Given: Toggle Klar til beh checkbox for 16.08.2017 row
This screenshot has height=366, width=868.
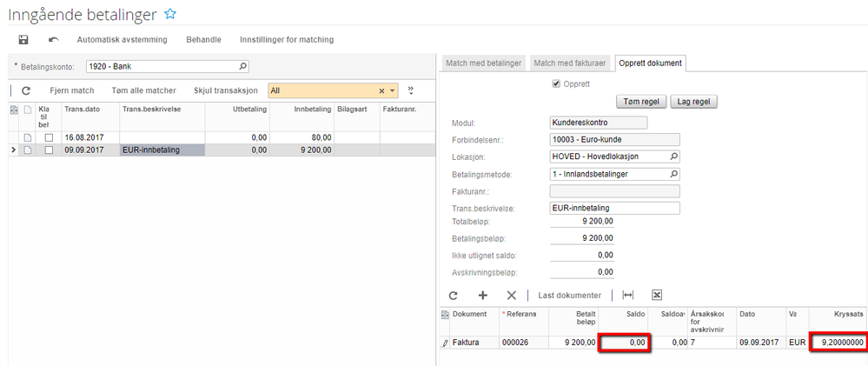Looking at the screenshot, I should click(x=49, y=137).
